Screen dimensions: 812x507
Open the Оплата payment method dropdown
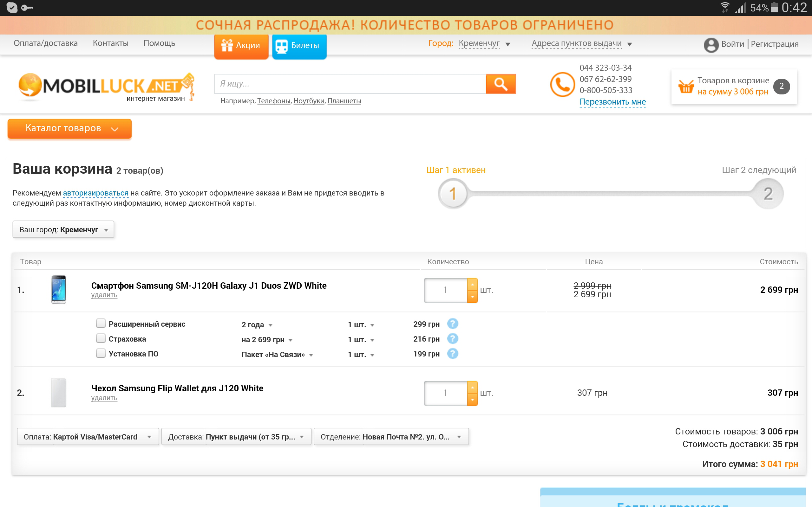click(x=88, y=437)
